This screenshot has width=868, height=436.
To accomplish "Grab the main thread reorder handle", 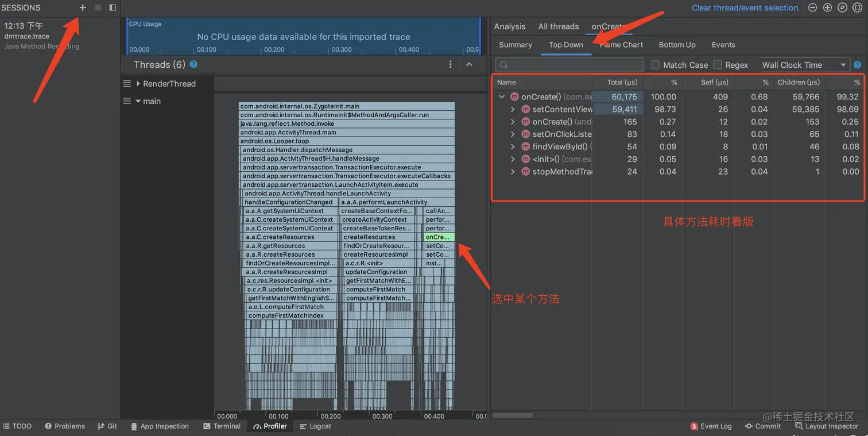I will pos(127,101).
